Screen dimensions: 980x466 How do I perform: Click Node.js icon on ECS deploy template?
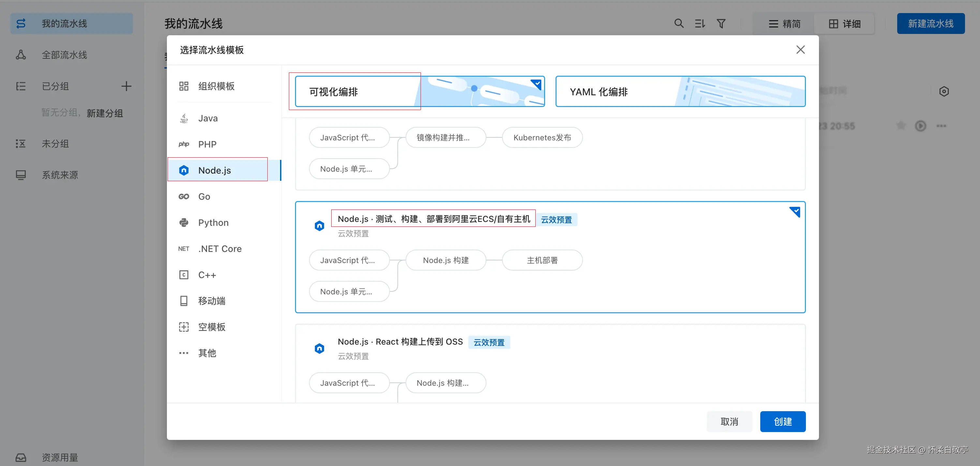[319, 226]
